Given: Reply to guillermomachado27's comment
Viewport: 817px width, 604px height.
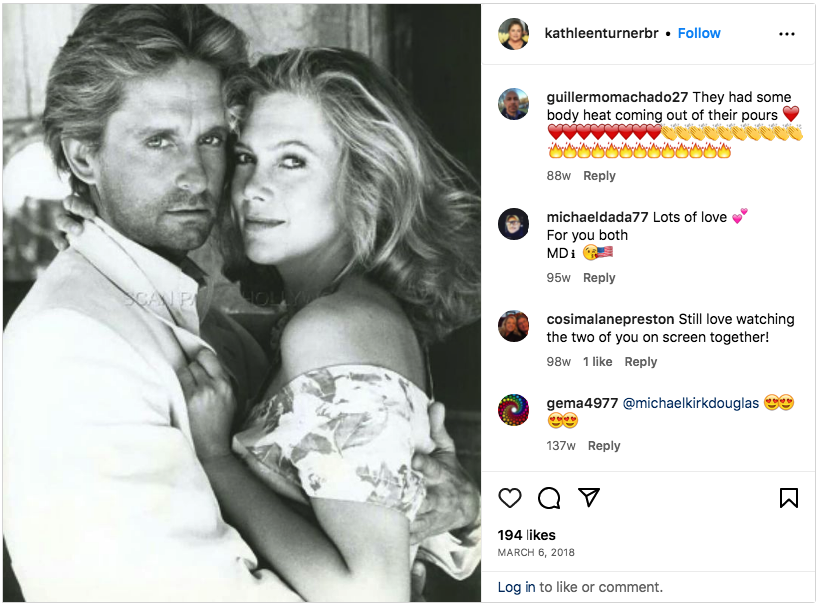Looking at the screenshot, I should coord(599,176).
